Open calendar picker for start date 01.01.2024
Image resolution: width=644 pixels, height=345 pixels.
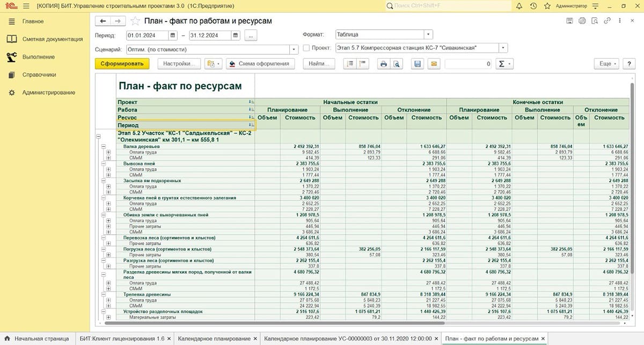point(173,35)
